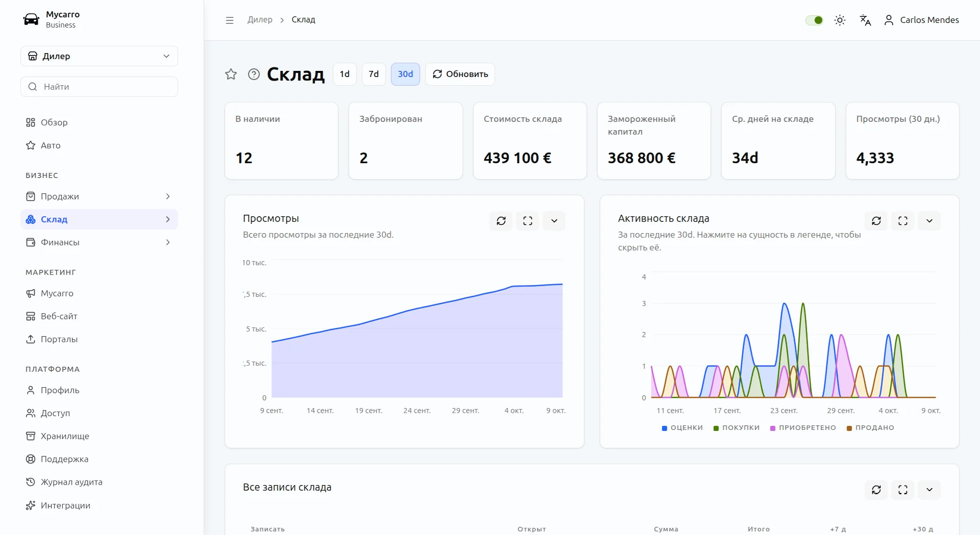Hide ОЦЕНКИ series via legend

coord(682,428)
